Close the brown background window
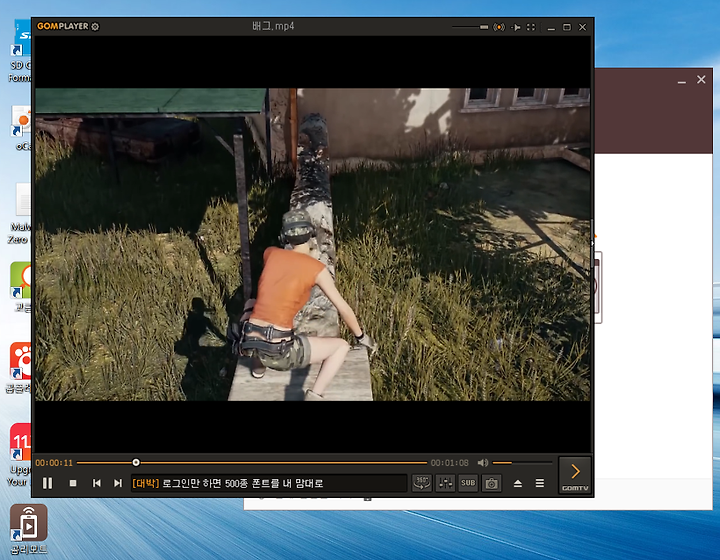Screen dimensions: 720x560 pos(701,79)
